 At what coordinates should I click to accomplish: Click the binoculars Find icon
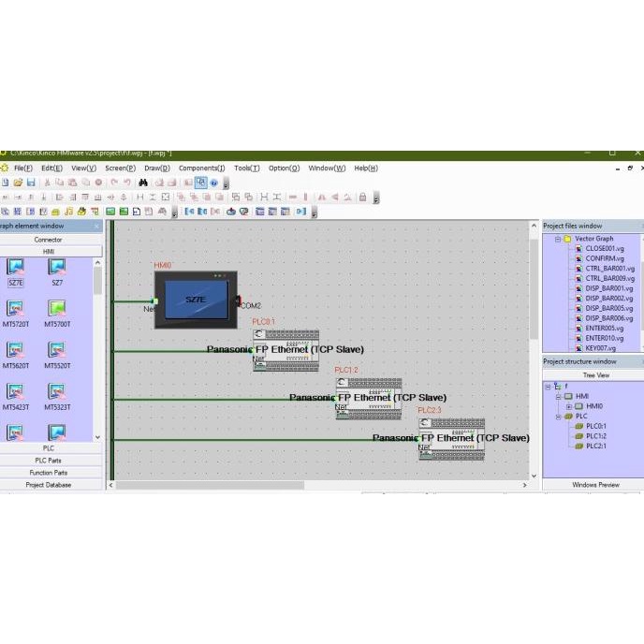143,183
